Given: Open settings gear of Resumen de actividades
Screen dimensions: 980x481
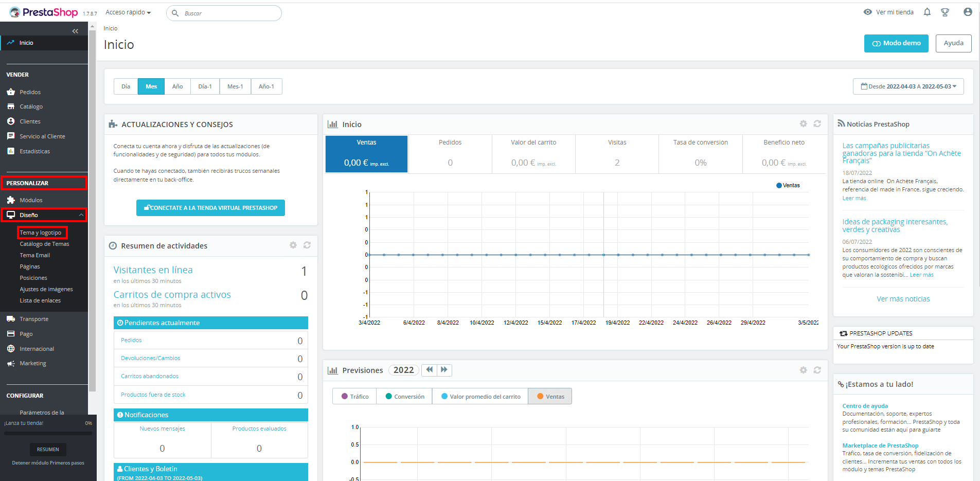Looking at the screenshot, I should 293,245.
